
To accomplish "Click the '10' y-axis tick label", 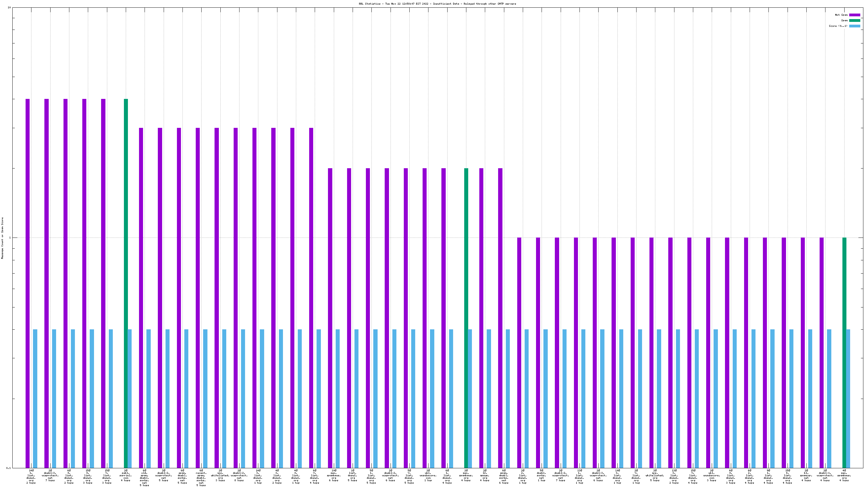I will [9, 7].
